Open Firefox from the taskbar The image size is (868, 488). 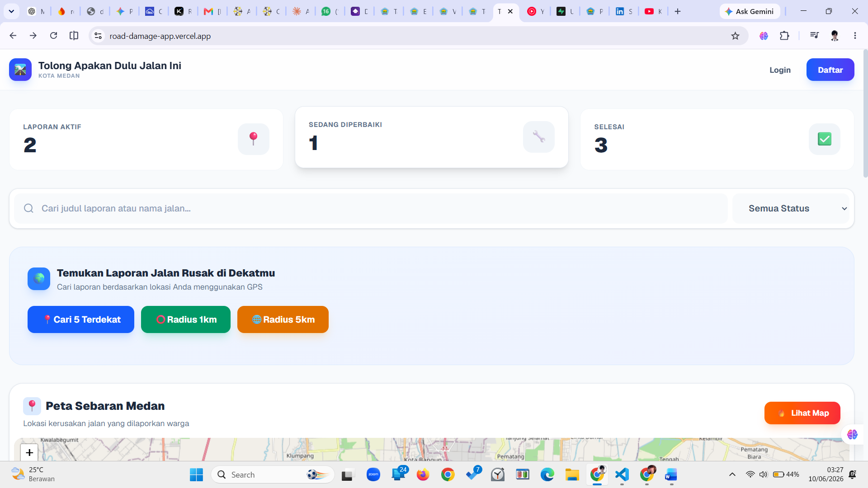point(423,475)
